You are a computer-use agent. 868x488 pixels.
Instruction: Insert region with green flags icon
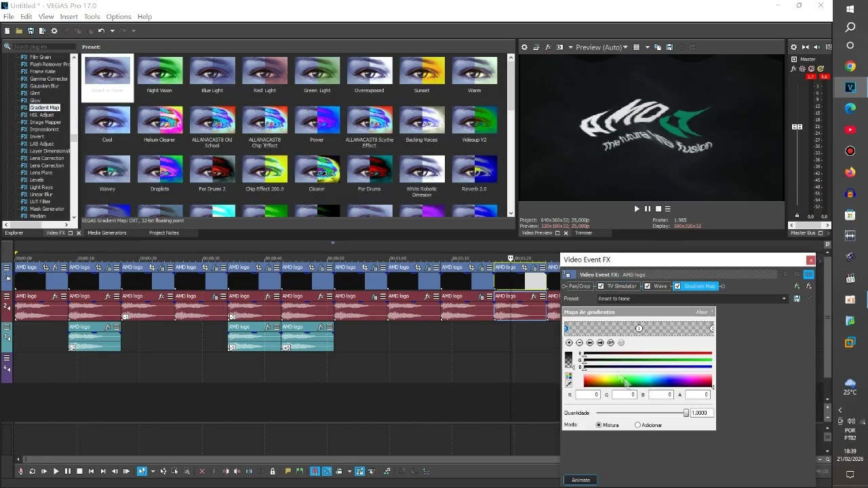[299, 471]
